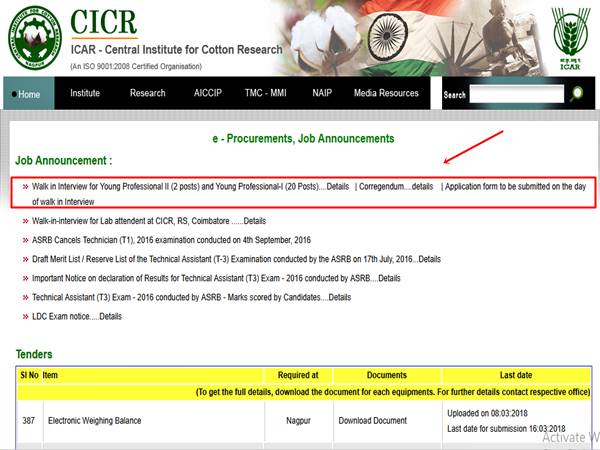Open the NAIP menu
This screenshot has height=450, width=600.
point(322,93)
